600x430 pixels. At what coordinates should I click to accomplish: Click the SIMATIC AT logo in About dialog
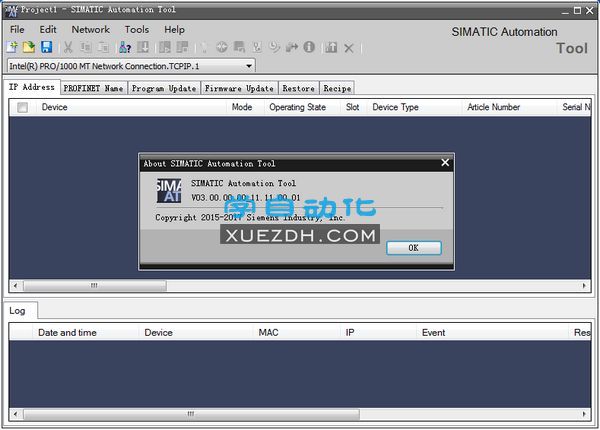(x=169, y=190)
